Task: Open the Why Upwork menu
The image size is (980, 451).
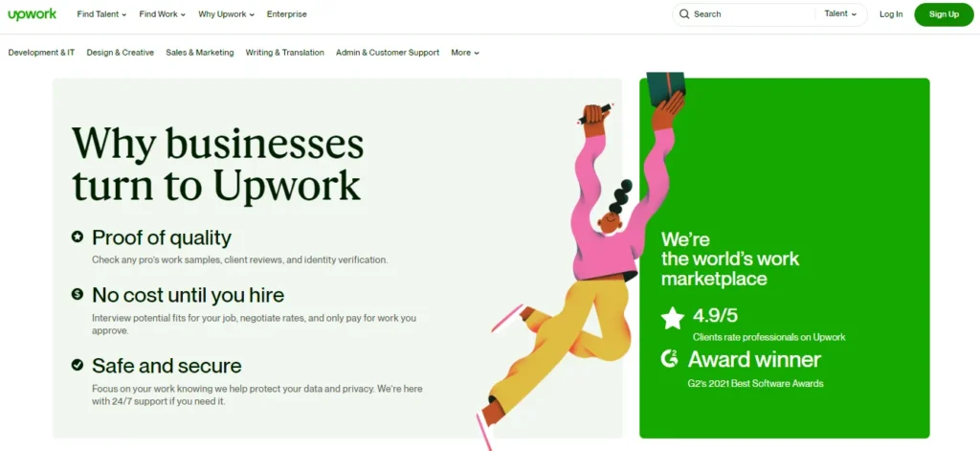Action: click(x=226, y=14)
